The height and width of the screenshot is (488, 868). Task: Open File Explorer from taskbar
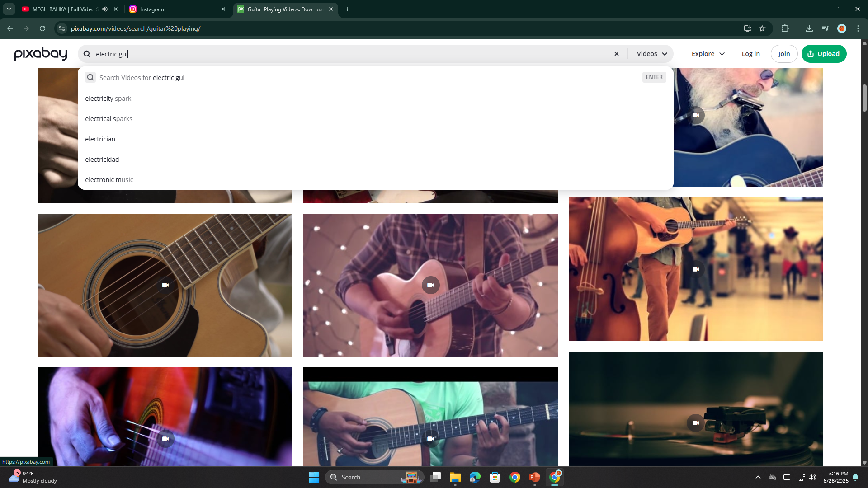click(455, 477)
